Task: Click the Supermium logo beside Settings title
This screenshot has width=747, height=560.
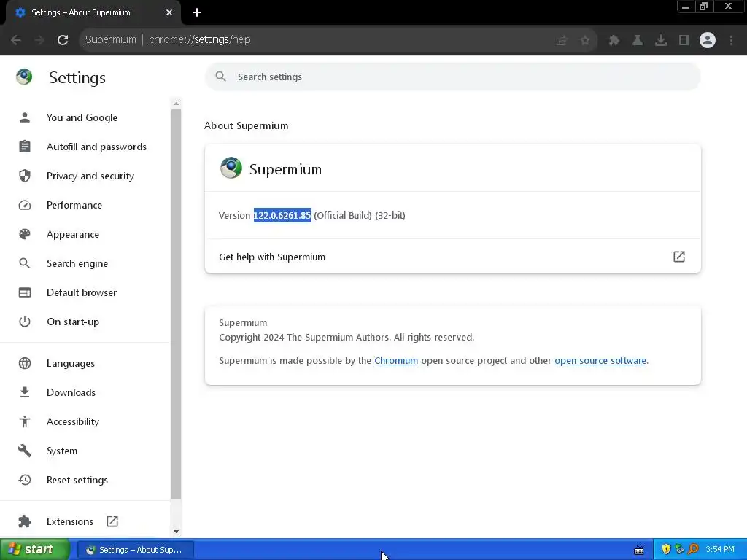Action: coord(24,77)
